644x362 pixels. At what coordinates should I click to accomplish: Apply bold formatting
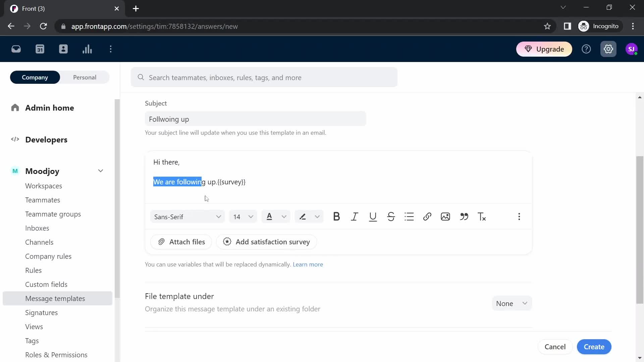tap(336, 217)
